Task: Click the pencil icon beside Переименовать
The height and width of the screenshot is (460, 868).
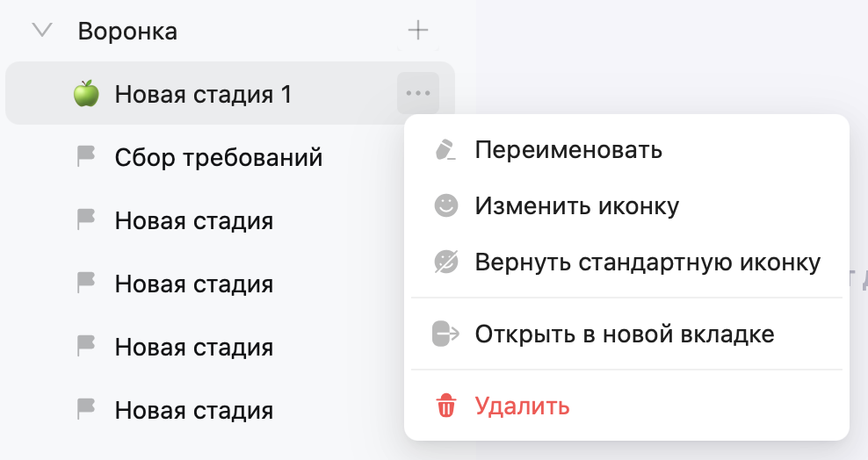Action: (446, 150)
